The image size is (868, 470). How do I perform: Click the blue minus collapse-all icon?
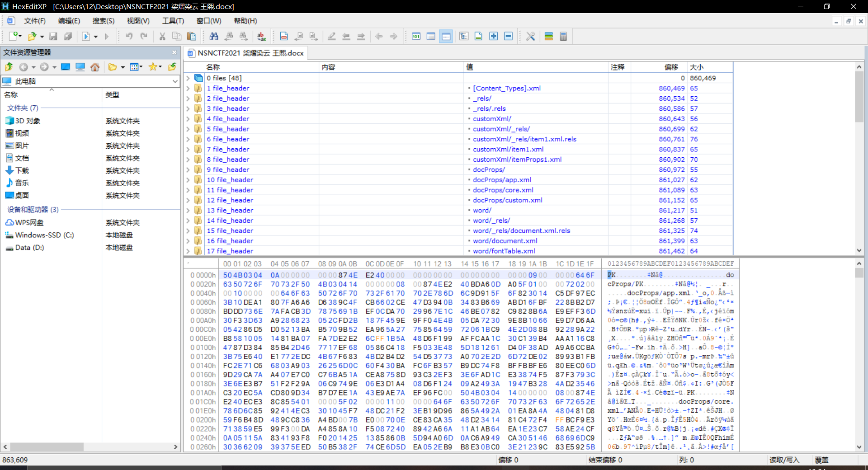[508, 36]
